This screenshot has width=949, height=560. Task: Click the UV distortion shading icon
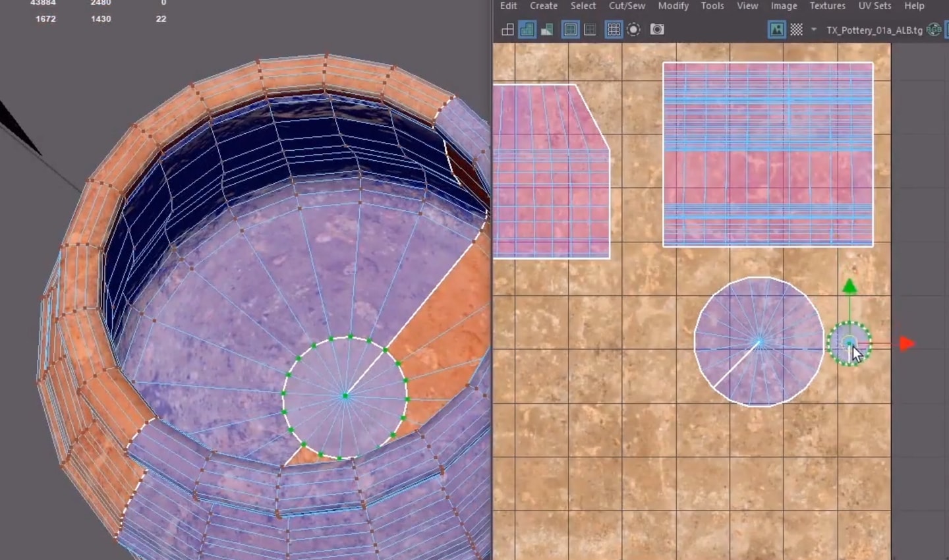point(547,30)
